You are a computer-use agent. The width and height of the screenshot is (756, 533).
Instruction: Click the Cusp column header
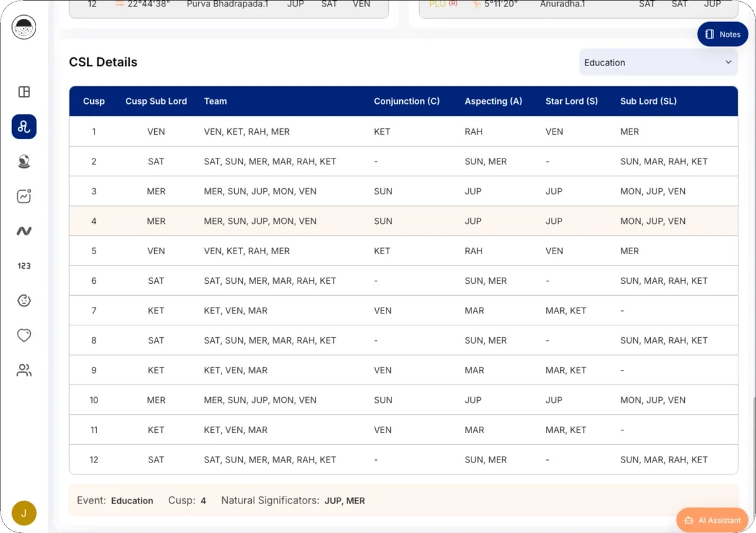(94, 101)
